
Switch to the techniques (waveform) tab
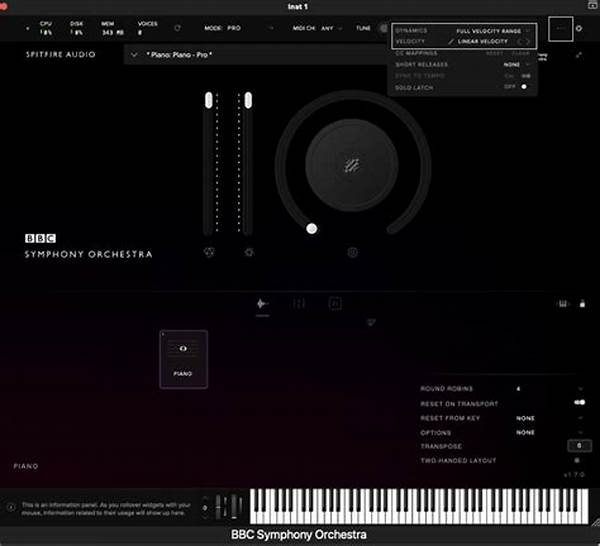click(x=262, y=304)
